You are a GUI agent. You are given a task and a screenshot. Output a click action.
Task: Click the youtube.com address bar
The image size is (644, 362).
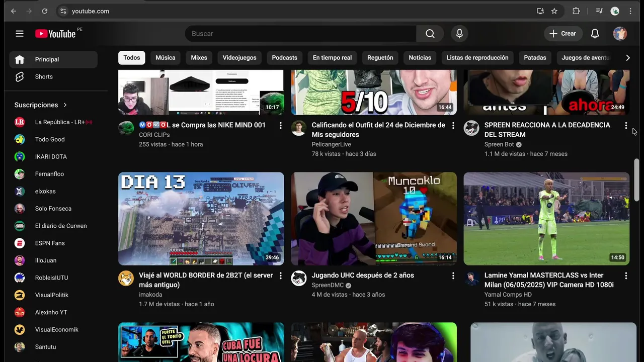pyautogui.click(x=297, y=11)
